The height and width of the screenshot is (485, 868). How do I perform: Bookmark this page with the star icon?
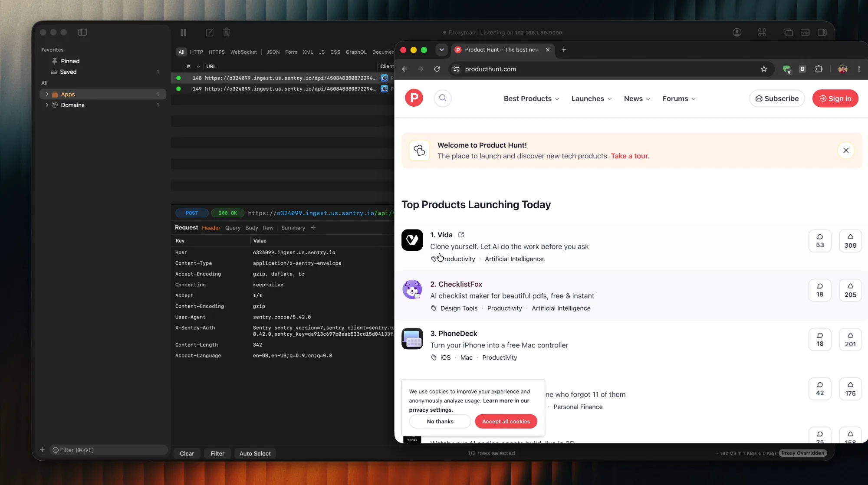click(x=764, y=69)
